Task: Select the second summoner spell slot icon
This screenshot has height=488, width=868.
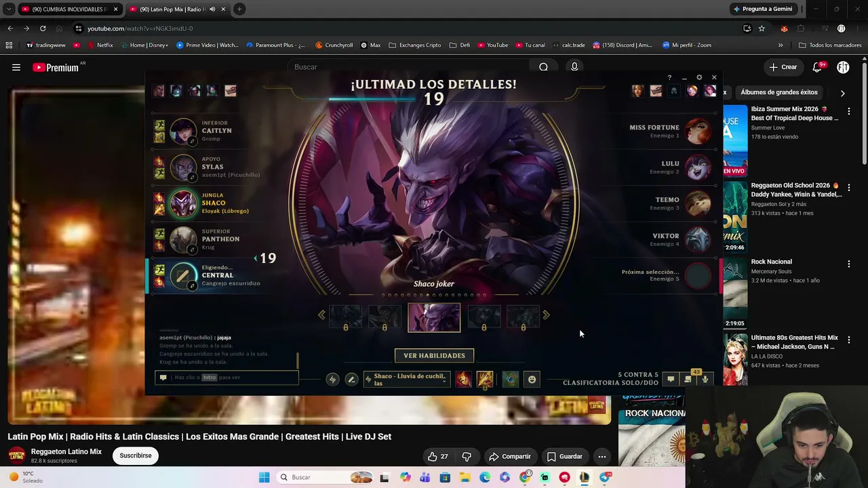Action: (x=485, y=380)
